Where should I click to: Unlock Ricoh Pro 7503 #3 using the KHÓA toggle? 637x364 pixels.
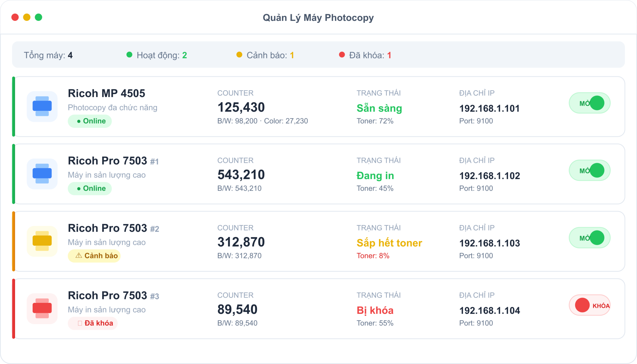[589, 305]
